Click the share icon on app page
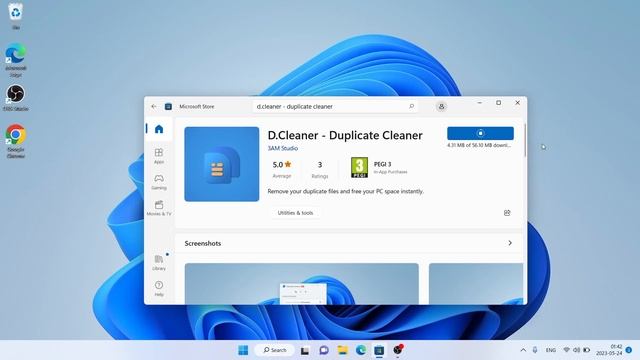The image size is (640, 360). coord(507,213)
